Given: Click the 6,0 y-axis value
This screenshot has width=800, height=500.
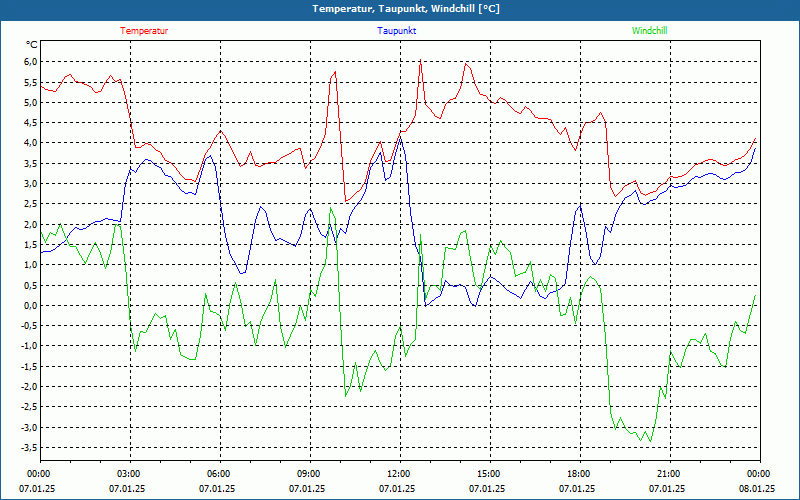Looking at the screenshot, I should pos(31,62).
